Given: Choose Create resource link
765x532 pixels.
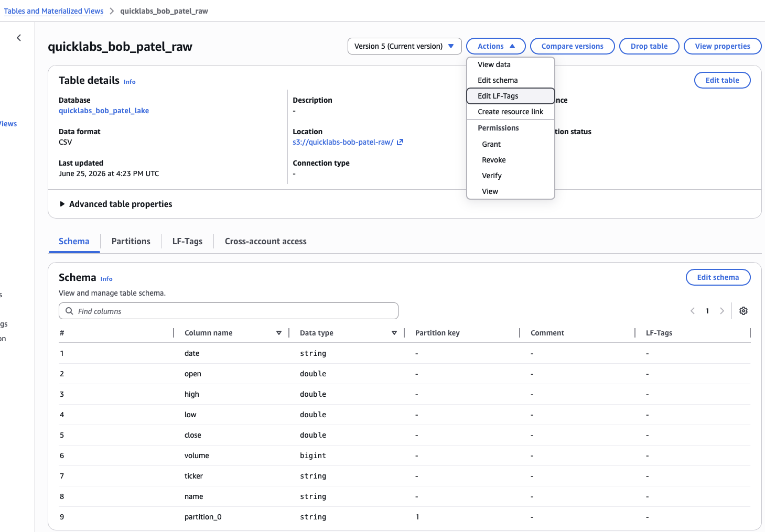Looking at the screenshot, I should pos(510,112).
